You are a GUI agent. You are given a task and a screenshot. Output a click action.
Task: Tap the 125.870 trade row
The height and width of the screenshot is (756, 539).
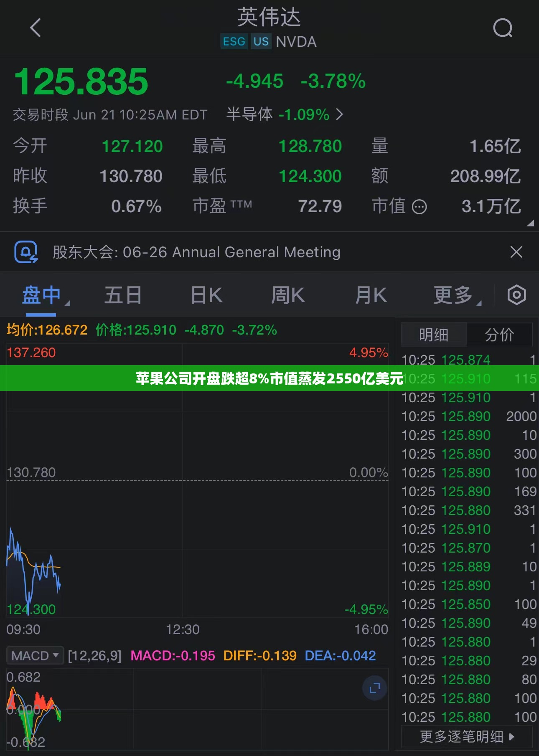469,548
